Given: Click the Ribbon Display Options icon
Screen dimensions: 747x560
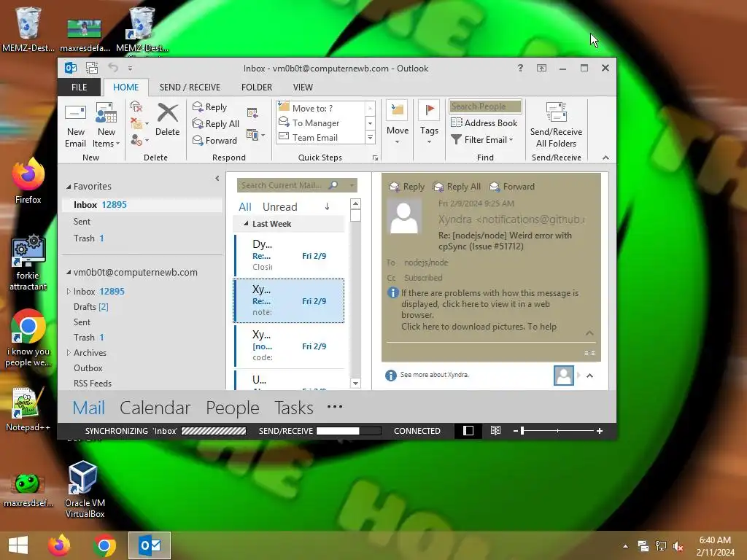Looking at the screenshot, I should coord(541,68).
